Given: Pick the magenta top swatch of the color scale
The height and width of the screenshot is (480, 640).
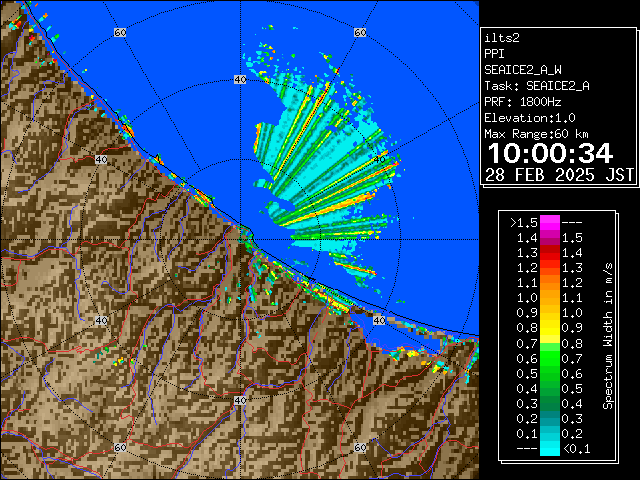Looking at the screenshot, I should [550, 222].
